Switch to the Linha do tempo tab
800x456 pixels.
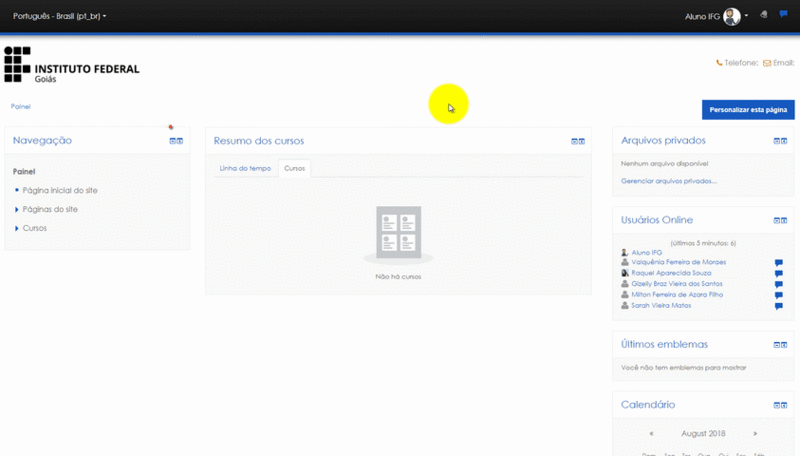(x=245, y=168)
